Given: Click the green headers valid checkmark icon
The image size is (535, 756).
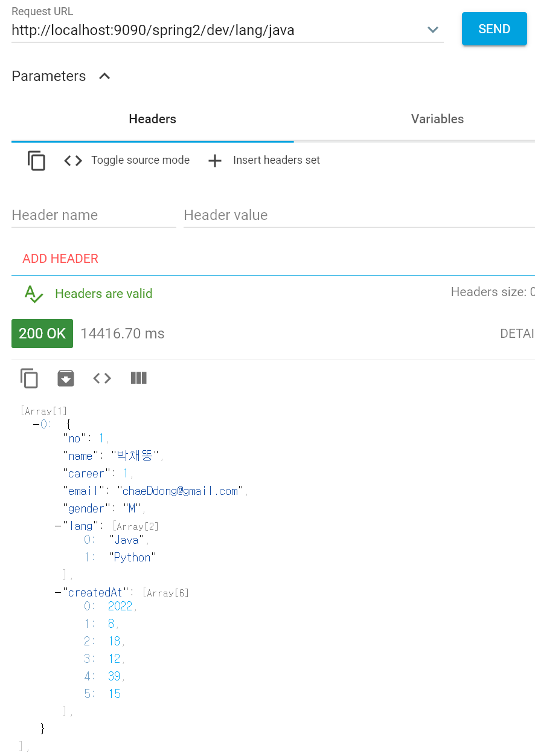Looking at the screenshot, I should 34,294.
